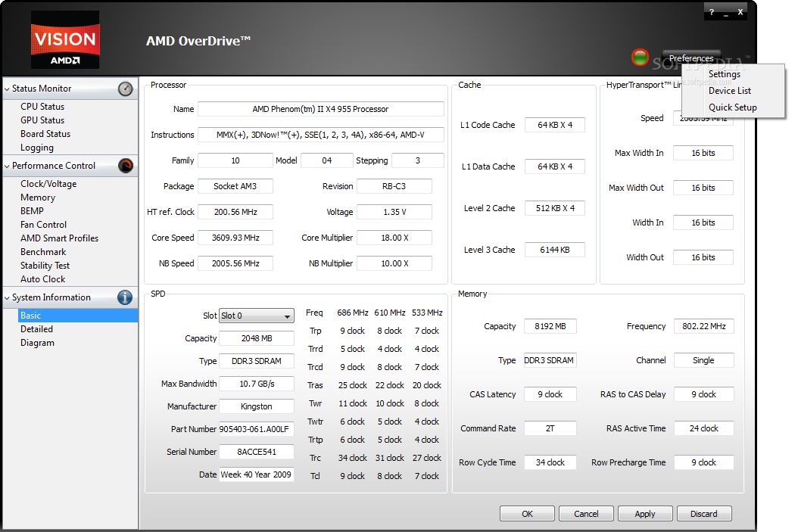
Task: Choose Settings from Preferences menu
Action: tap(725, 73)
